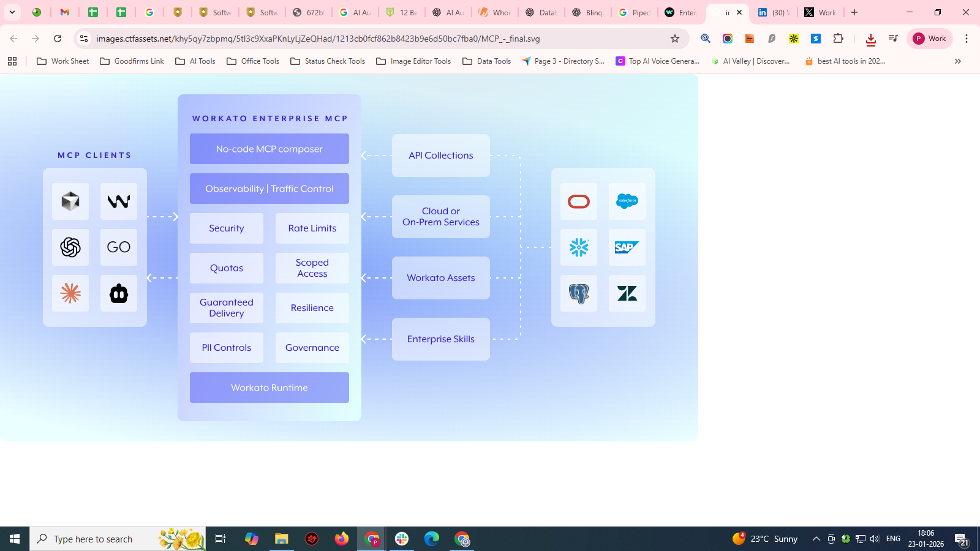Click the taskbar search box
Viewport: 980px width, 551px height.
(x=118, y=539)
